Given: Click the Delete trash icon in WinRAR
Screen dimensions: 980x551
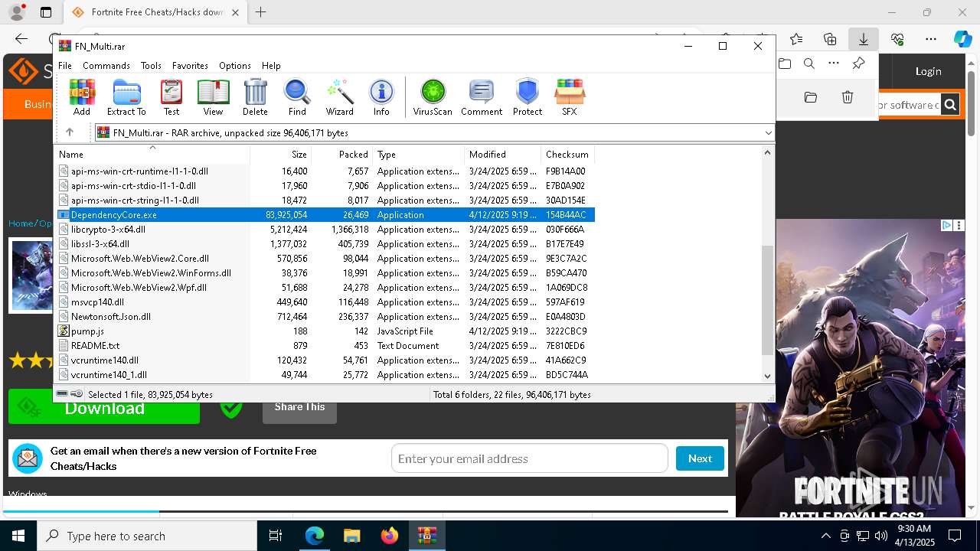Looking at the screenshot, I should 255,97.
